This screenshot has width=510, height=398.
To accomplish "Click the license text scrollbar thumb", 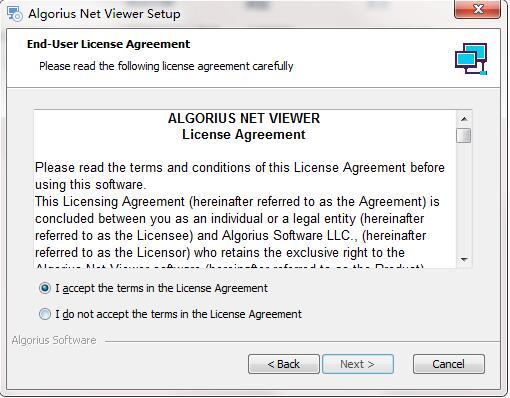I will click(464, 135).
